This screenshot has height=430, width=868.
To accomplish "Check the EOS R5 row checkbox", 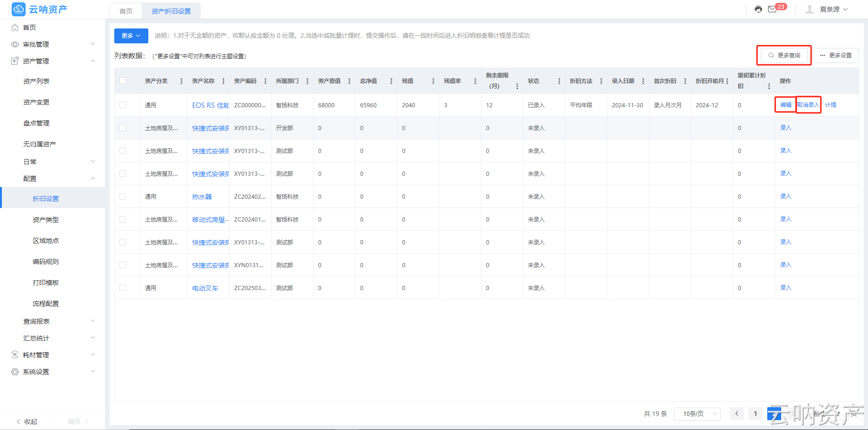I will [123, 105].
